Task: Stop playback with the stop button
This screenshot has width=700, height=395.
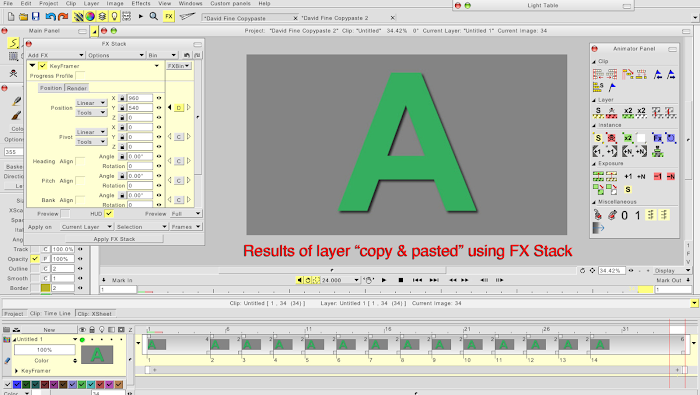Action: pyautogui.click(x=400, y=280)
